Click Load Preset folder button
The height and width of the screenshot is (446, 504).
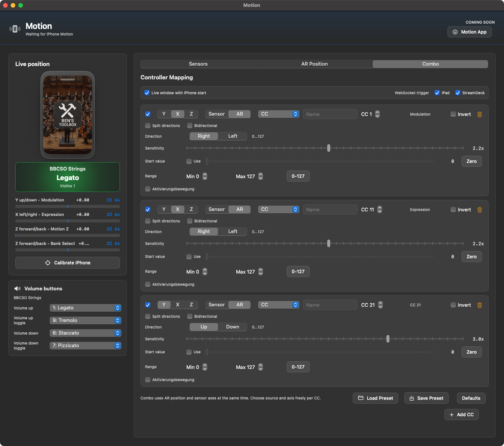point(375,398)
